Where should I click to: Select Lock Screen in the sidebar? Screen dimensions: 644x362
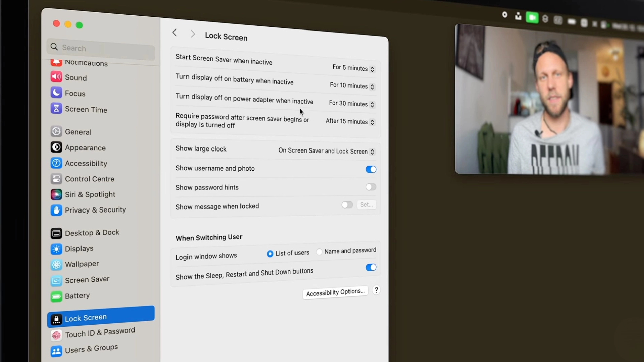coord(86,317)
